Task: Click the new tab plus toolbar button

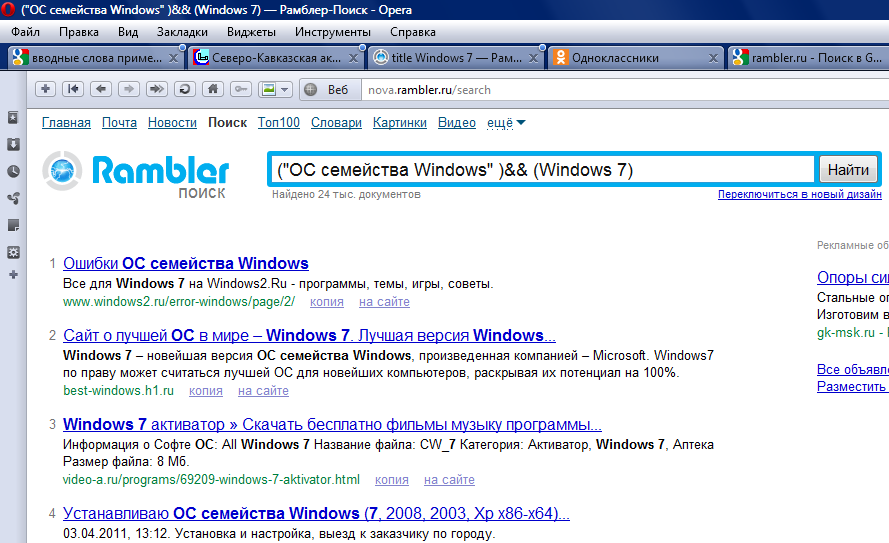Action: click(45, 89)
